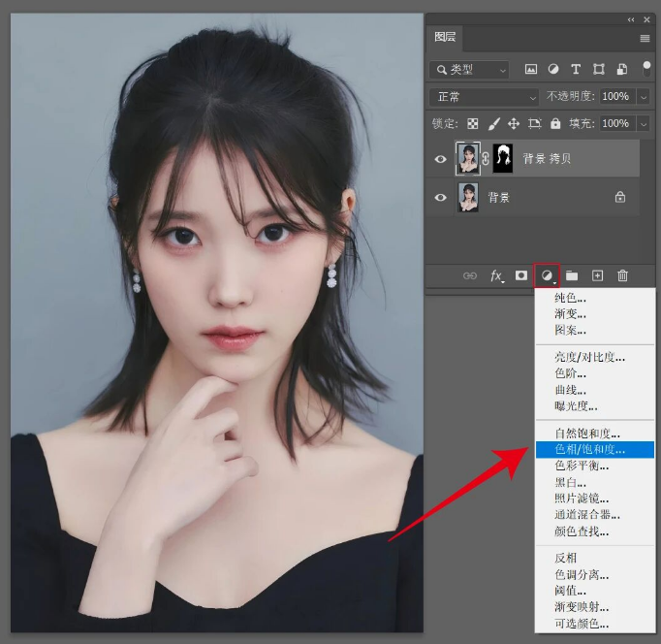Hide the 背景 拷贝 layer eye
The image size is (661, 644).
441,159
